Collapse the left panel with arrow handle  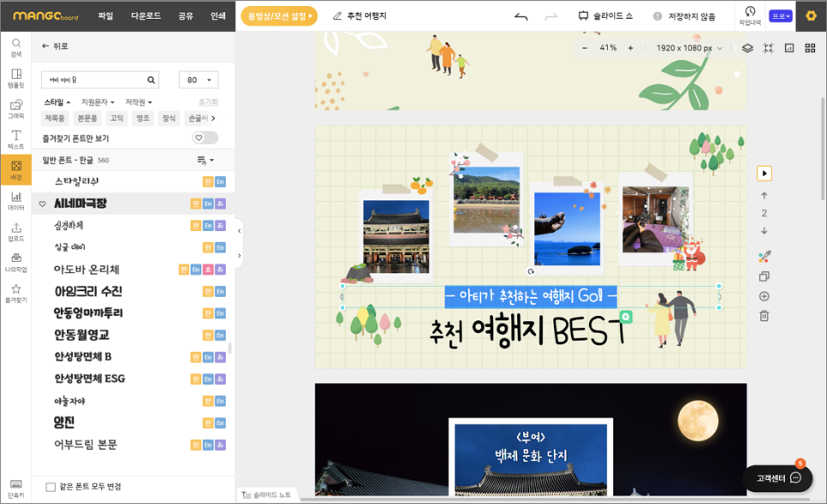tap(239, 231)
